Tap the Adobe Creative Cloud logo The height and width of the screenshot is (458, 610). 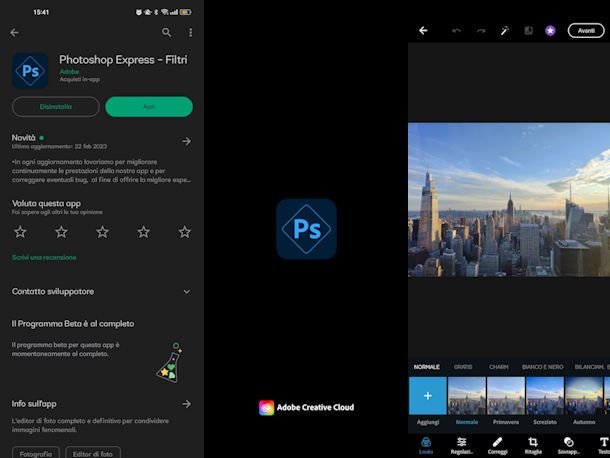[306, 407]
